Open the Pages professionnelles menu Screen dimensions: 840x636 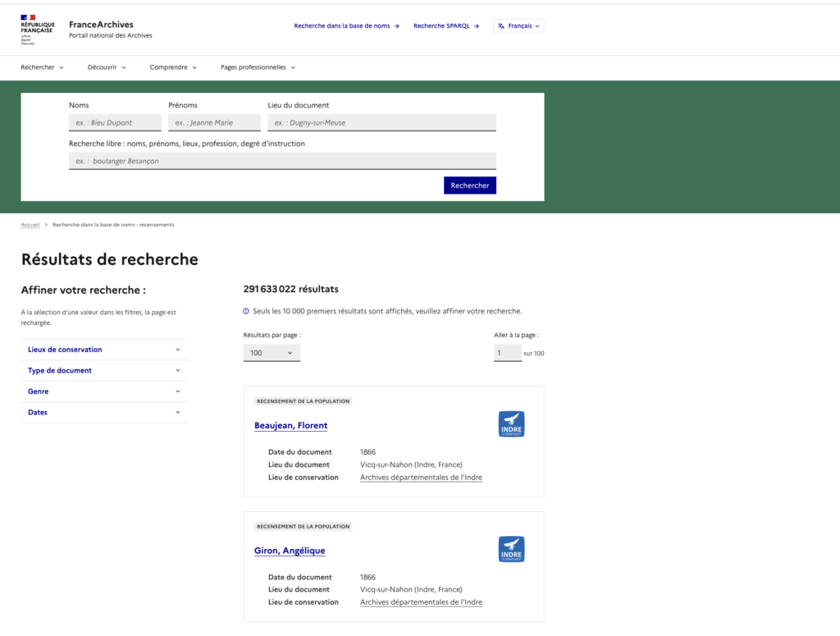pos(258,67)
